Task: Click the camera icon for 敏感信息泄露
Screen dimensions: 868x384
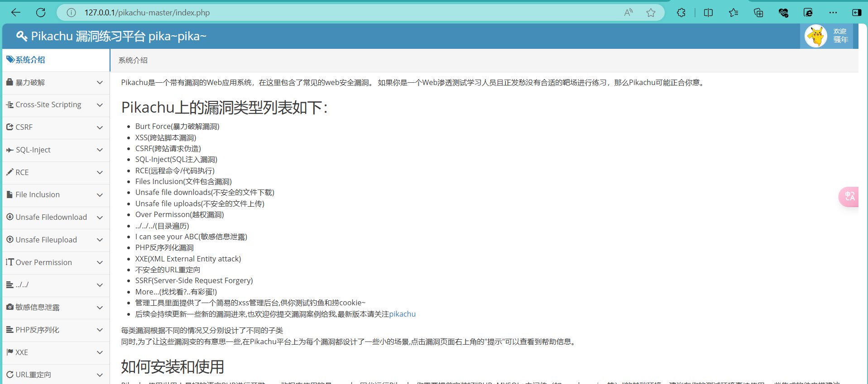Action: pyautogui.click(x=10, y=307)
